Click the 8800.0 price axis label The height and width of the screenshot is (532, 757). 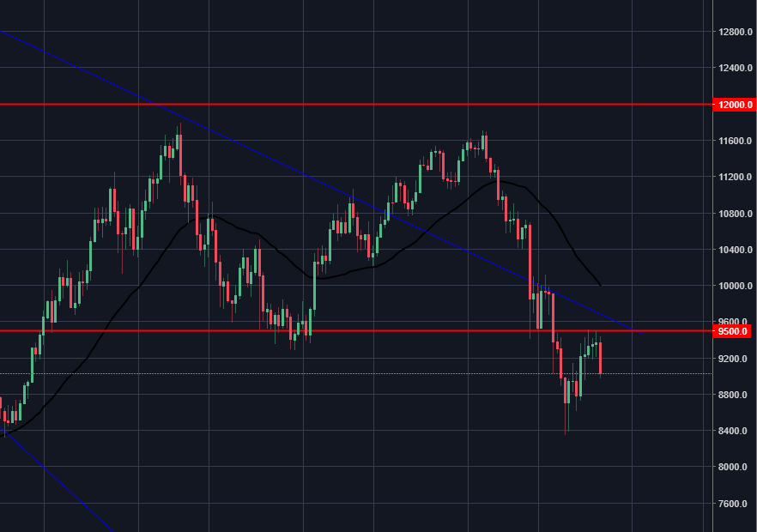pos(736,395)
